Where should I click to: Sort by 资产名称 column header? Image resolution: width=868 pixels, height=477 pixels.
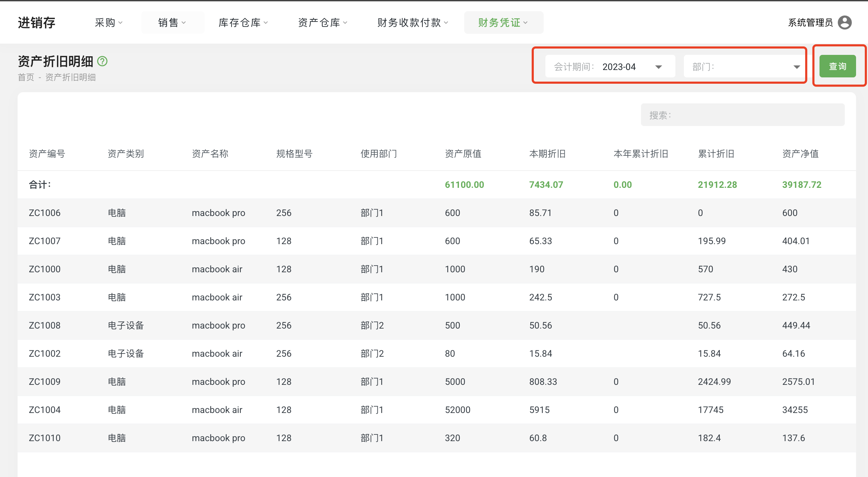210,154
